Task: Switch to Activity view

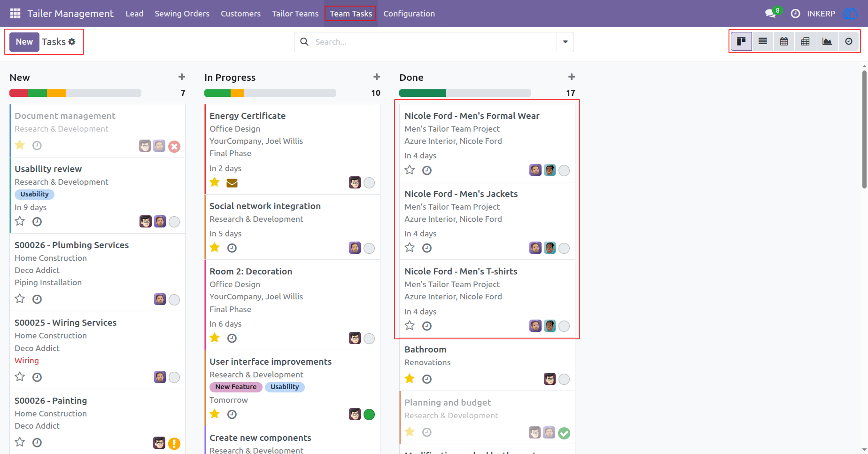Action: pyautogui.click(x=848, y=41)
